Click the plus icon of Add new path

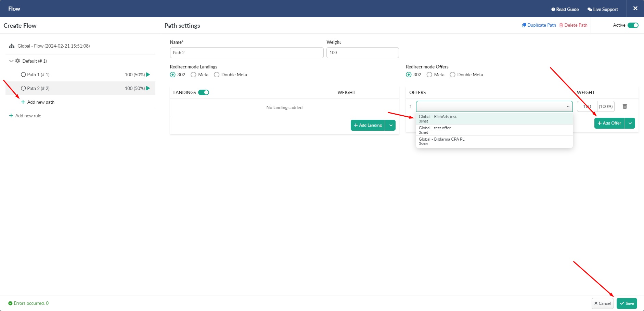point(23,102)
